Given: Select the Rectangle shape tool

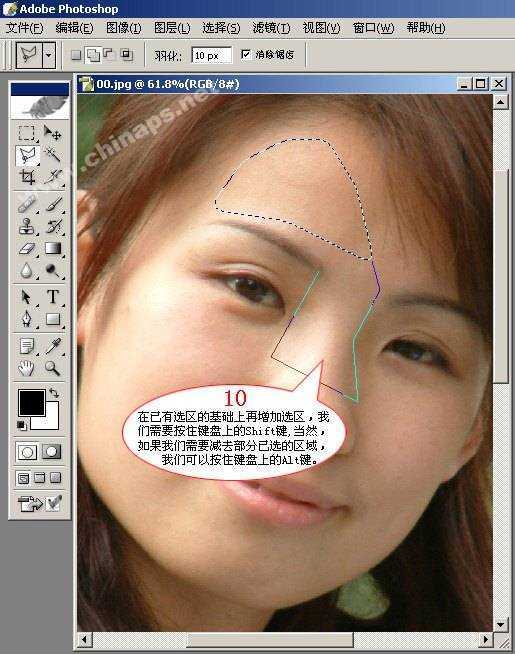Looking at the screenshot, I should [x=53, y=319].
